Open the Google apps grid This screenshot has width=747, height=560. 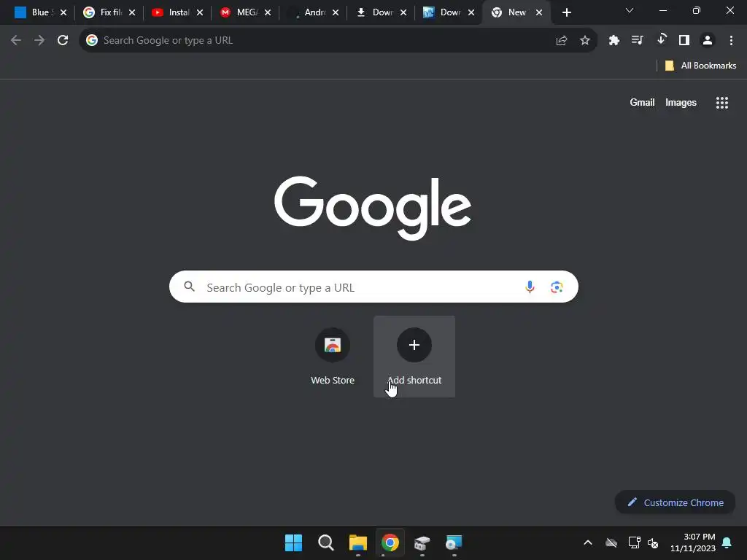[x=722, y=103]
